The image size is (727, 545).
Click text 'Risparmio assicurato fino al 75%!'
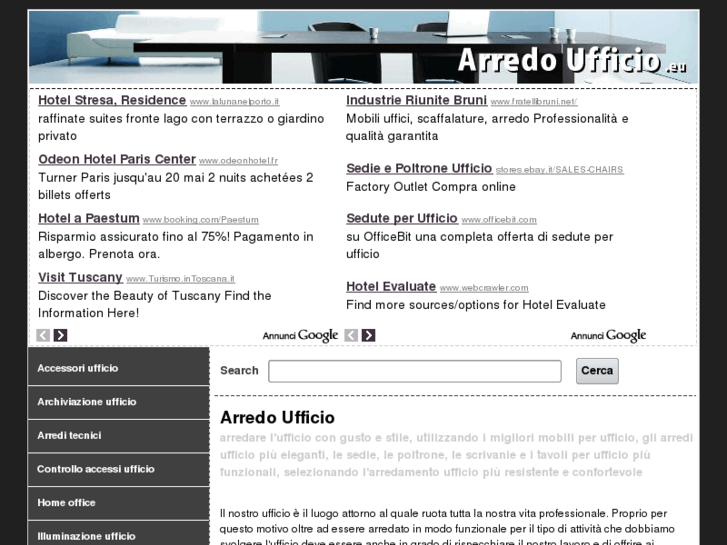[x=134, y=237]
